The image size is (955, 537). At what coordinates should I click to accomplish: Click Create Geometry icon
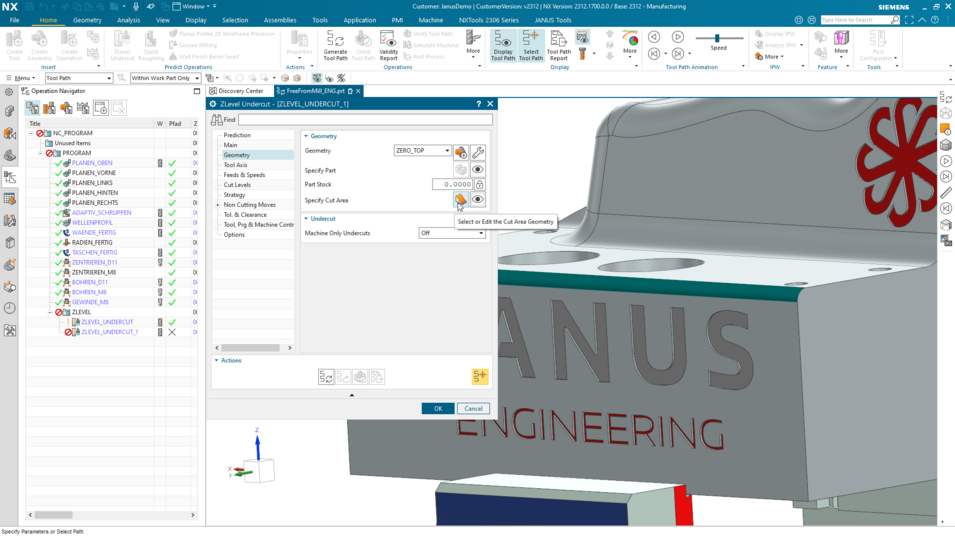coord(40,46)
